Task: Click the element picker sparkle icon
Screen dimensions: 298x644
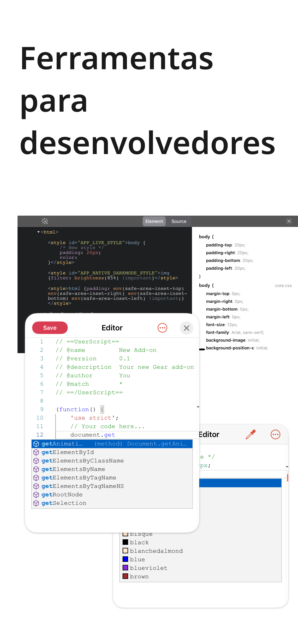Action: (x=45, y=221)
